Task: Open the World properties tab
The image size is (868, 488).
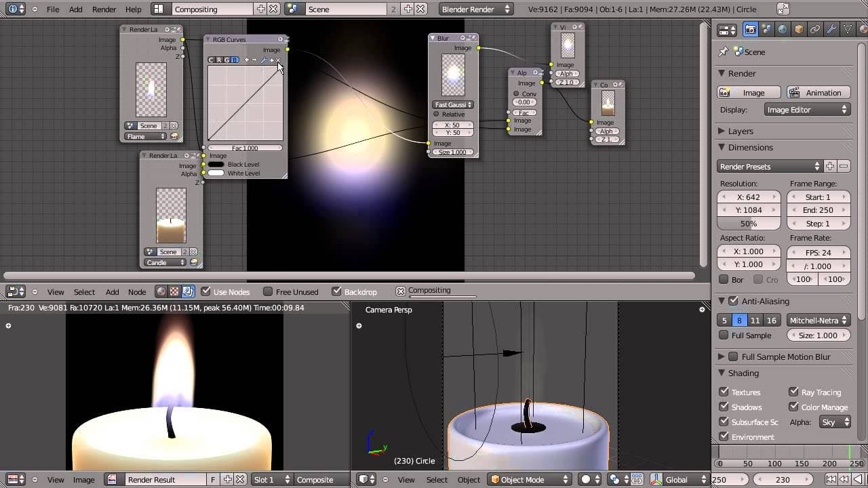Action: point(783,29)
